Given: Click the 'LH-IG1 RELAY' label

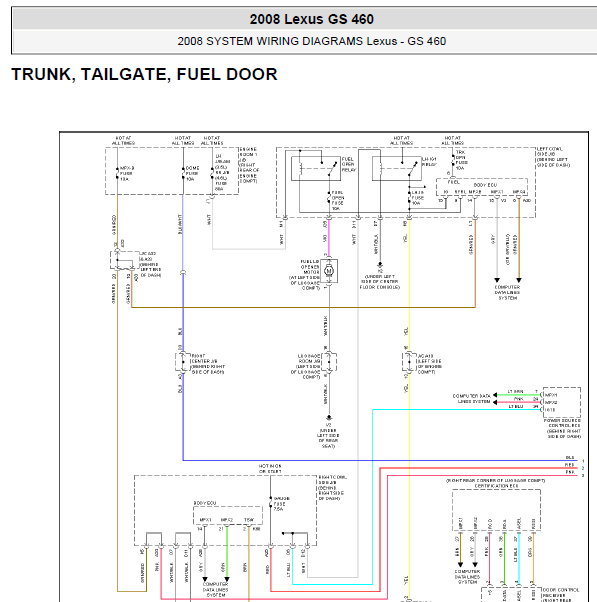Looking at the screenshot, I should pos(429,162).
